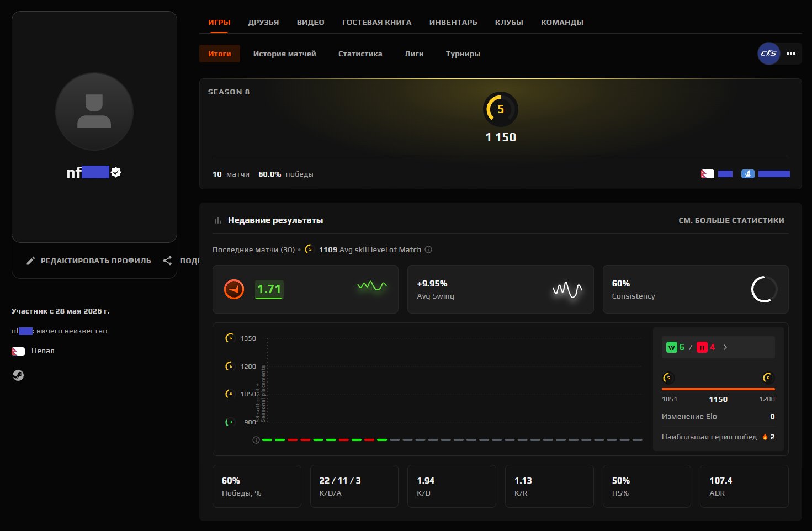Open the ВИДЕО tab

point(310,23)
